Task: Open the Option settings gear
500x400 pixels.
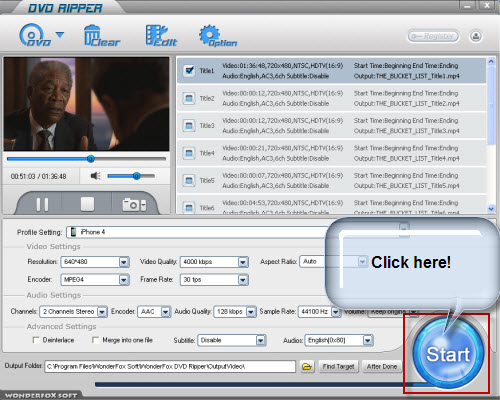Action: [218, 36]
